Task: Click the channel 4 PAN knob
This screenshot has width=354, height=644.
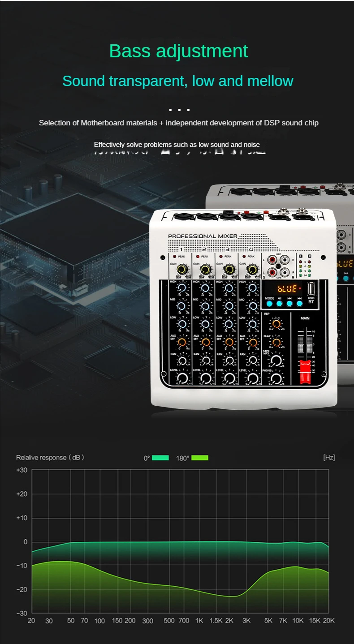Action: pos(253,360)
